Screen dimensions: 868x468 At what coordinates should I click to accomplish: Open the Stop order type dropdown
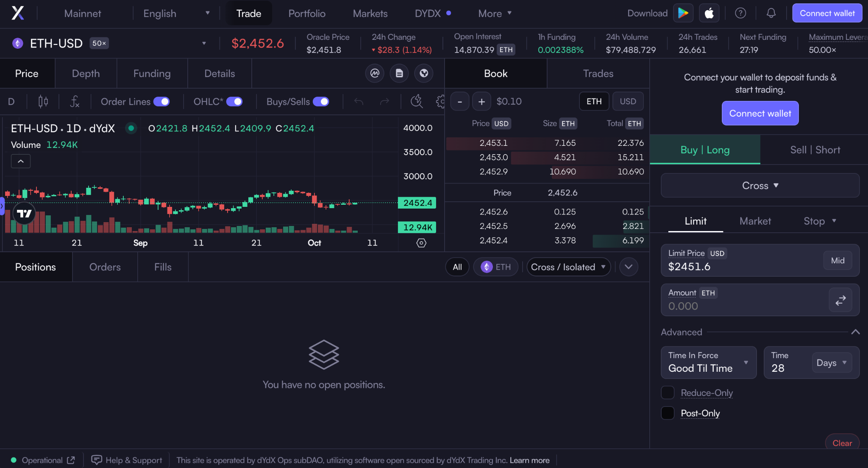coord(820,221)
